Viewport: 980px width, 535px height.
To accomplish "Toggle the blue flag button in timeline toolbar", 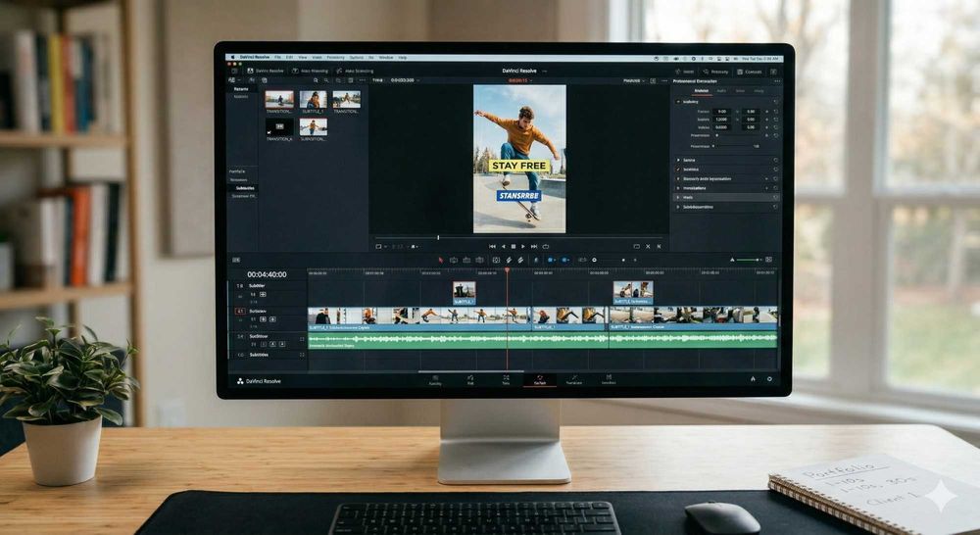I will [x=550, y=260].
